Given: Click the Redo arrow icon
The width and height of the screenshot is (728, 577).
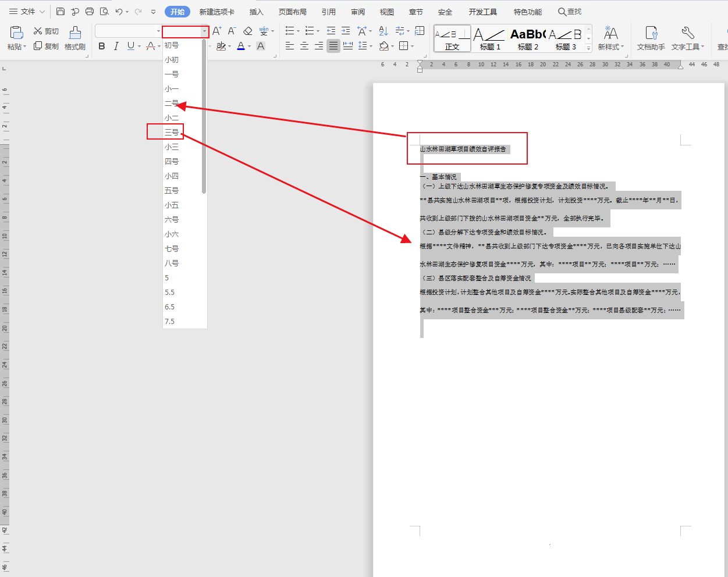Looking at the screenshot, I should 138,12.
